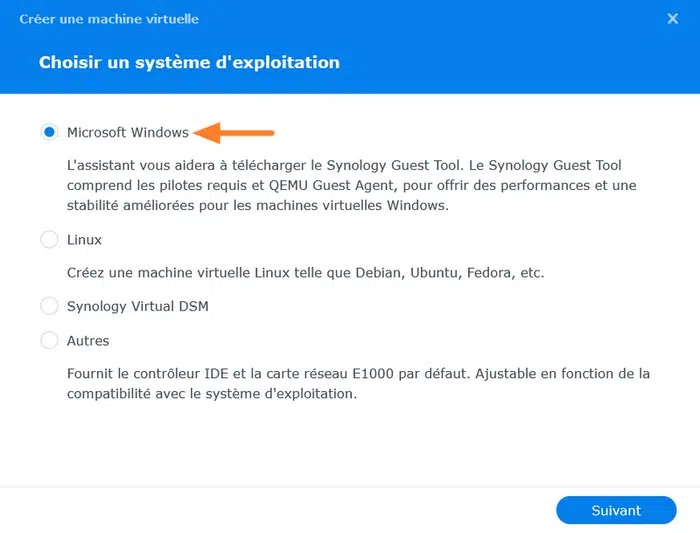Viewport: 700px width, 533px height.
Task: Select the Microsoft Windows radio button
Action: tap(49, 132)
